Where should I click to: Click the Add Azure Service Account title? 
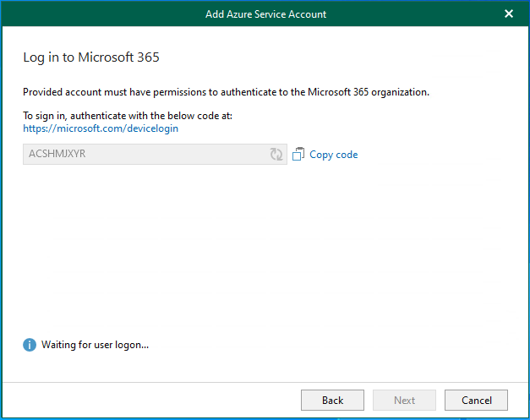[x=265, y=14]
